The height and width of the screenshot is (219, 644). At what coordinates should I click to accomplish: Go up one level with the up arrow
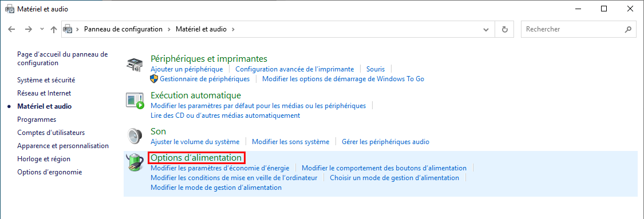pos(53,29)
